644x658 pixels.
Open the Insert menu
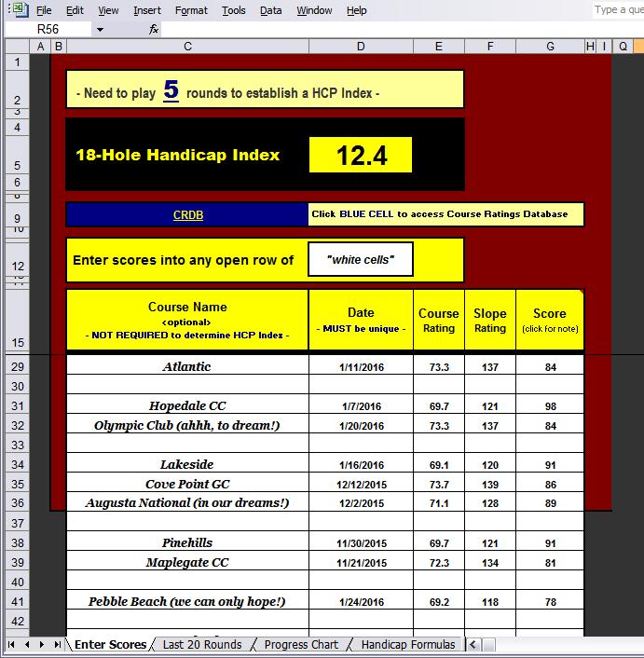click(x=147, y=10)
